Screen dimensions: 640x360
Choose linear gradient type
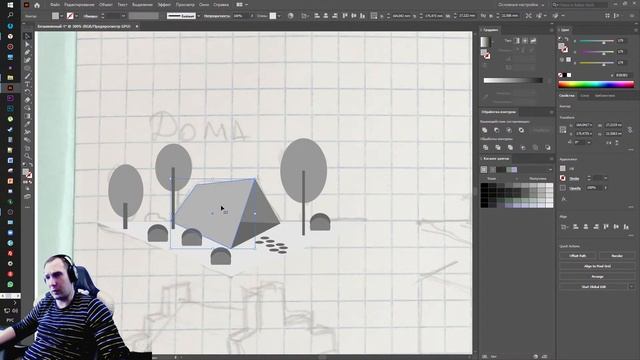tap(517, 40)
